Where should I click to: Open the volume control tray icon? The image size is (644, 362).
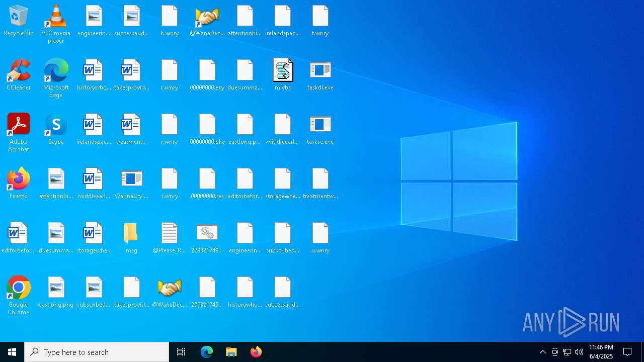[579, 352]
